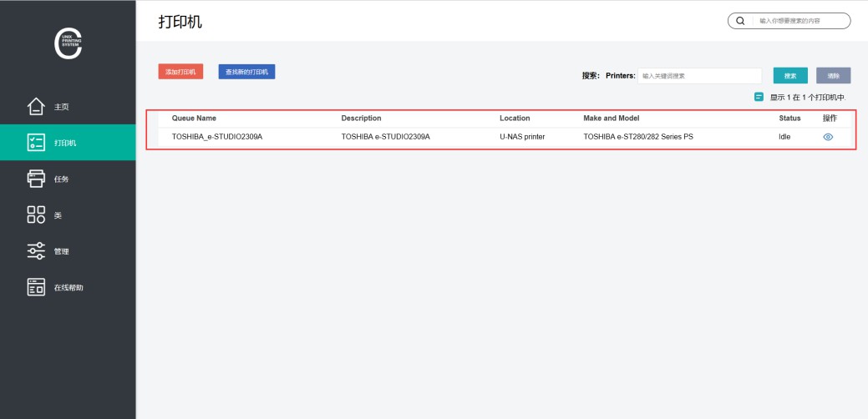Open the 管理 administration sliders icon
The image size is (868, 419).
point(36,251)
